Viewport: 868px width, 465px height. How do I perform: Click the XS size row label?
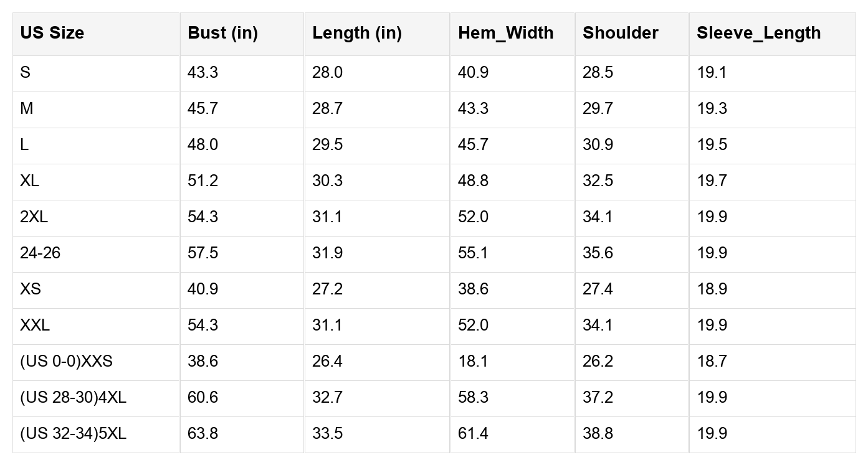(x=31, y=289)
